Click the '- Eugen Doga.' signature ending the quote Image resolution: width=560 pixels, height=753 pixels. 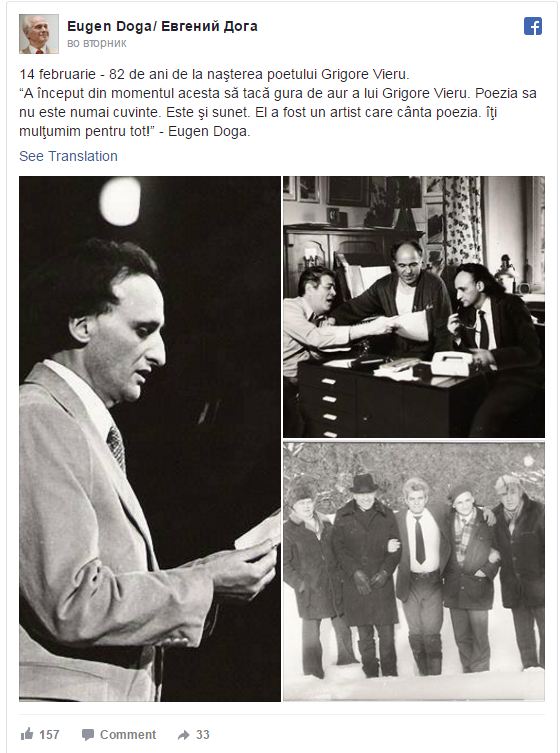[205, 131]
